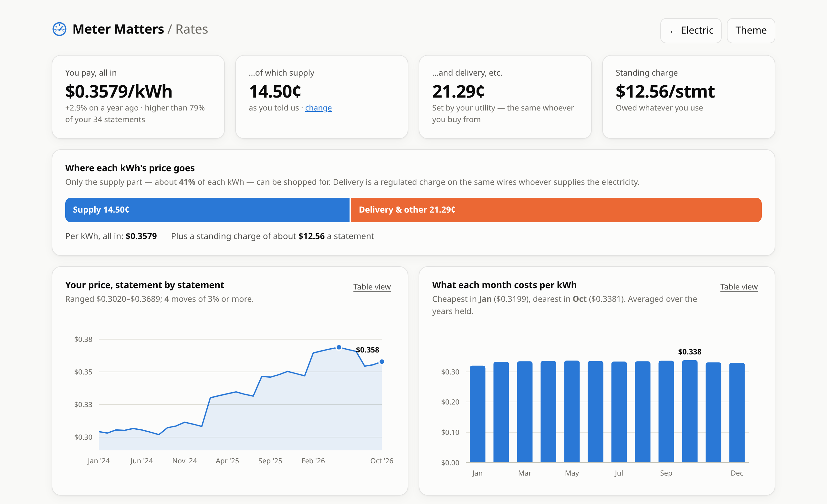This screenshot has width=827, height=504.
Task: Click the highlighted October $0.338 bar
Action: coord(690,411)
